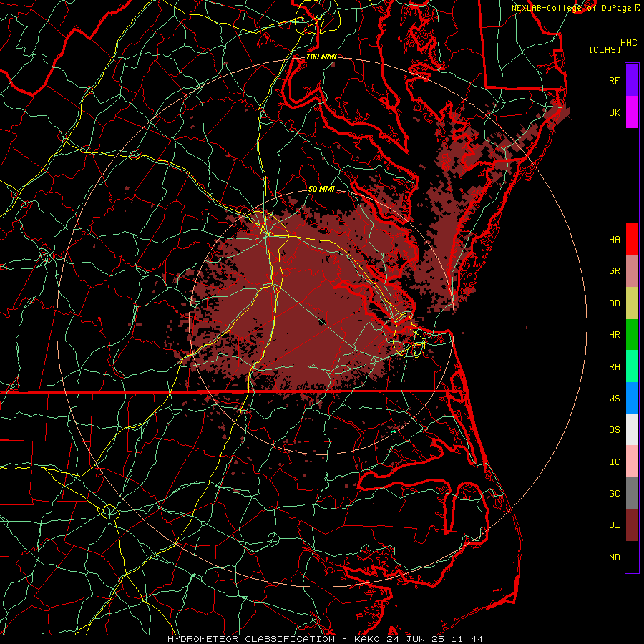Click the KAKQ radar station identifier

[x=367, y=639]
